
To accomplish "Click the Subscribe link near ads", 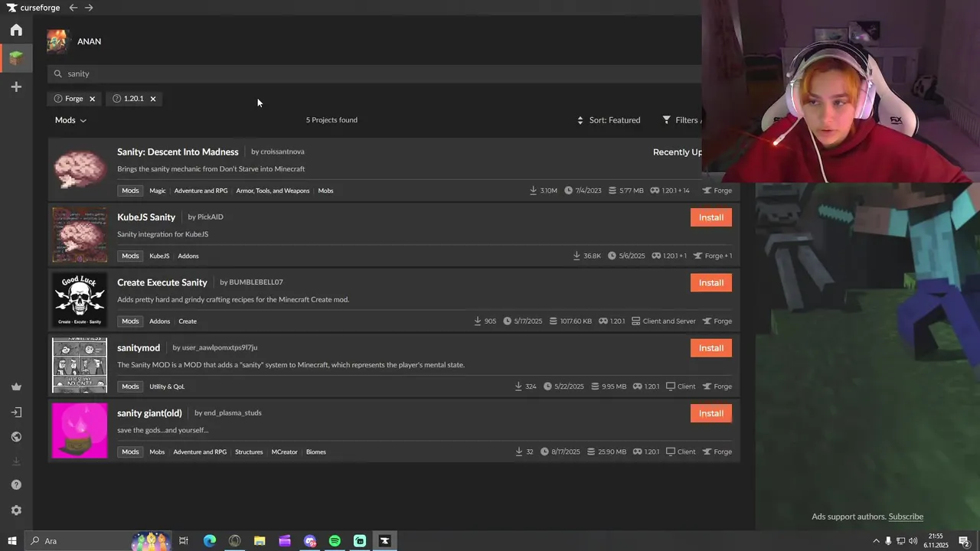I will [906, 517].
